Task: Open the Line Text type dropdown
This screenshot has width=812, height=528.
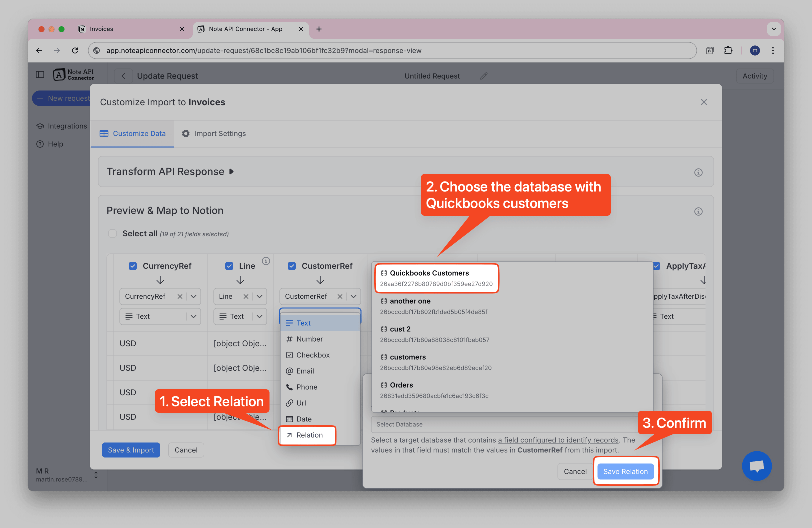Action: 240,316
